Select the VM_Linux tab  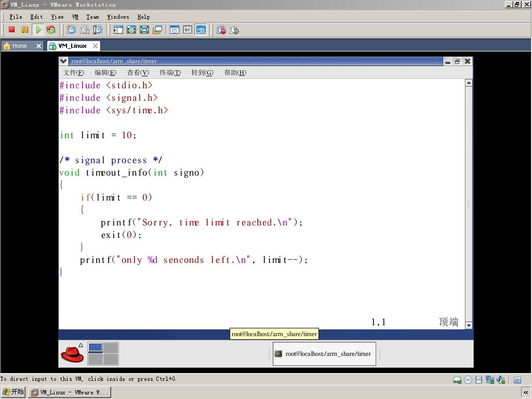click(72, 46)
